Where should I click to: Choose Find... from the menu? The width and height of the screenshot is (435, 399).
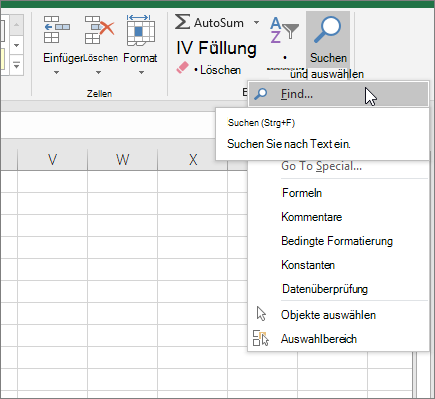pos(338,94)
